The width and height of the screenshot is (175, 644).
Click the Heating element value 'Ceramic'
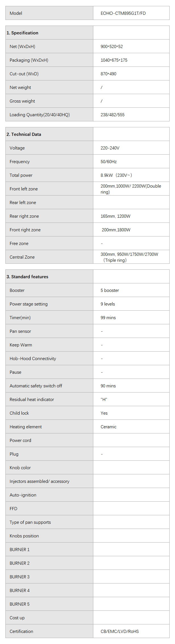pos(109,427)
